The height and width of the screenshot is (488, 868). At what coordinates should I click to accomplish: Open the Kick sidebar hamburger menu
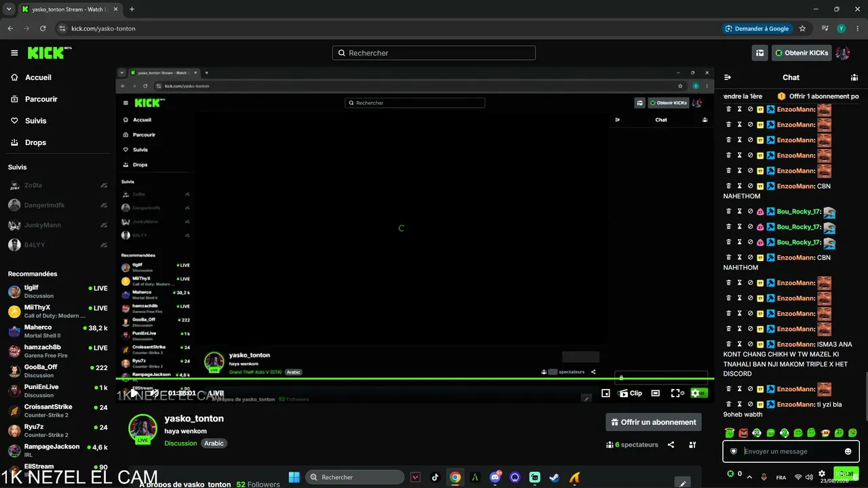[14, 53]
